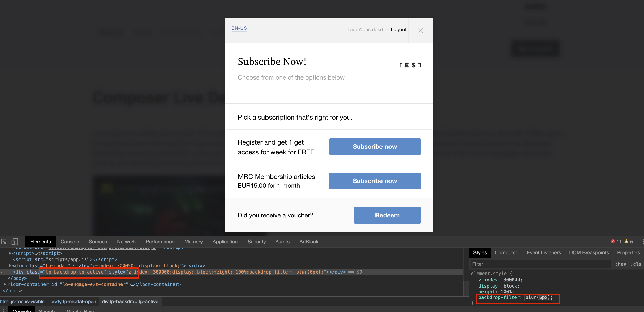This screenshot has width=644, height=312.
Task: Activate the inspect element picker icon
Action: [x=4, y=242]
